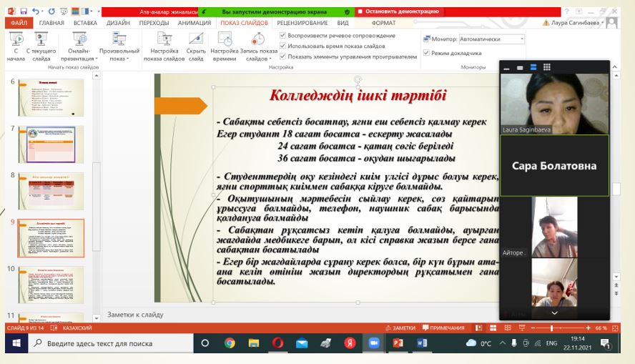Toggle Показать элементы управления проигрывателем checkbox
This screenshot has height=364, width=635.
tap(282, 56)
